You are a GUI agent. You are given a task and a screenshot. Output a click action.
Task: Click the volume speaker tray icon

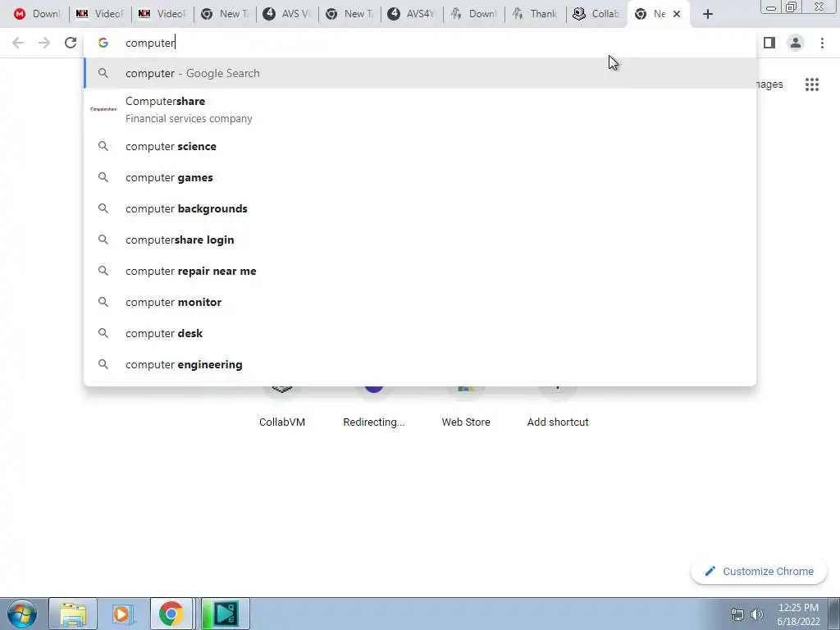pos(757,614)
